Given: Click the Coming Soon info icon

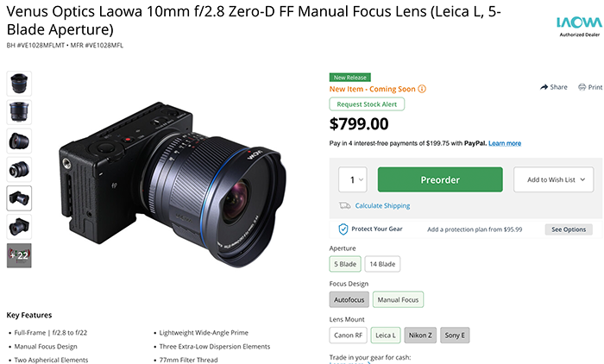Looking at the screenshot, I should (x=422, y=88).
